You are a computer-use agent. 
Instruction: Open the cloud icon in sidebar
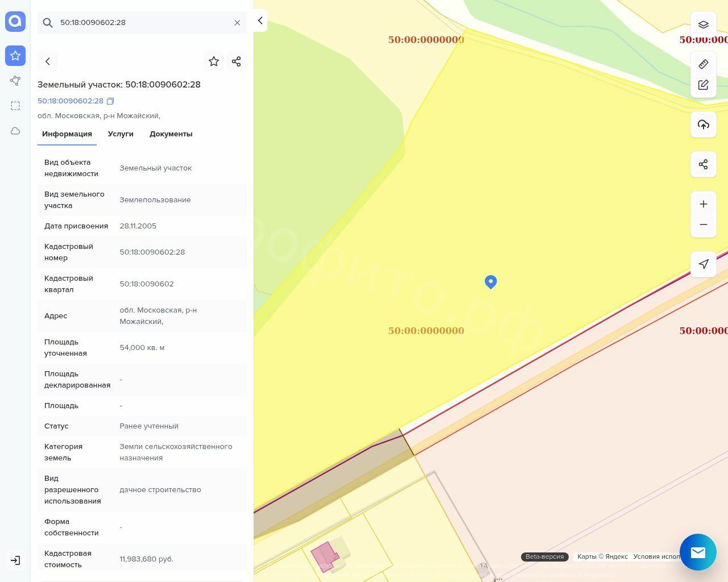coord(15,131)
